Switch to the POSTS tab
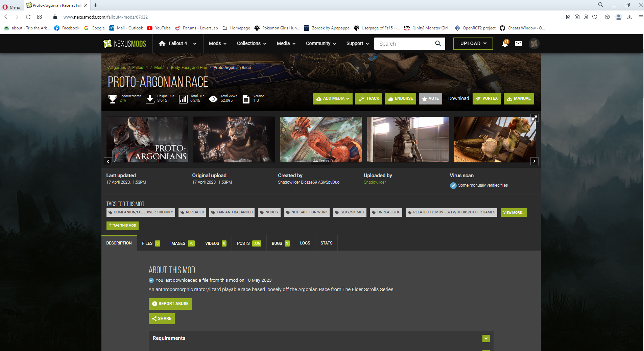Image resolution: width=644 pixels, height=351 pixels. tap(249, 243)
